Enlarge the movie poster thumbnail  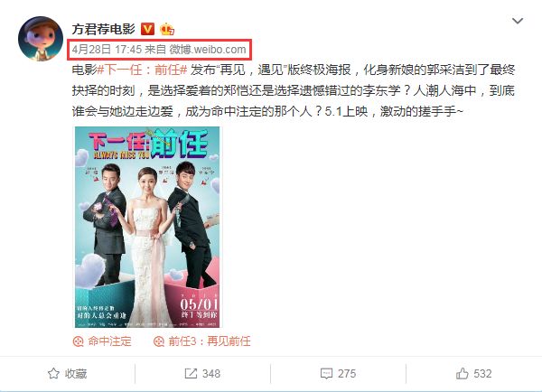point(147,227)
